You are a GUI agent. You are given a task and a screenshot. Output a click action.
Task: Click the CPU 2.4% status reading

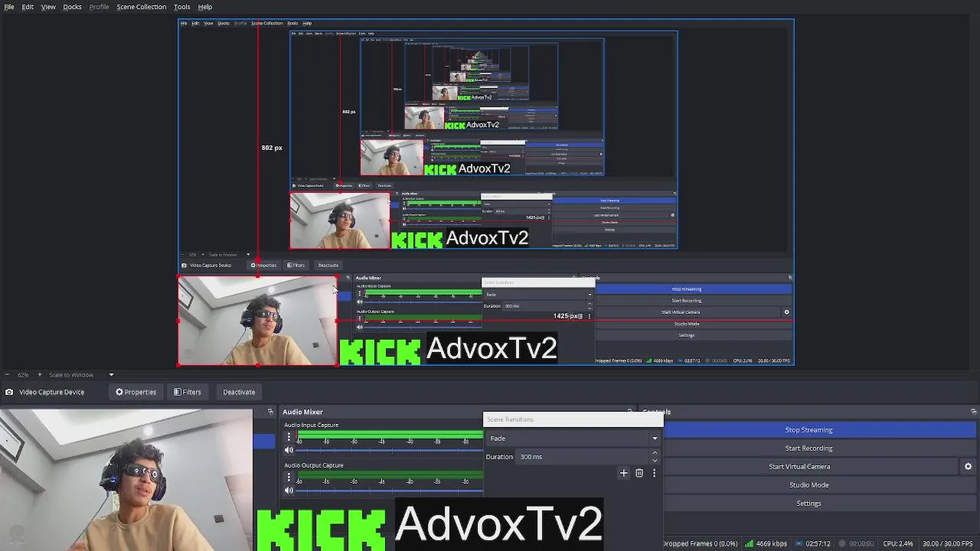897,544
